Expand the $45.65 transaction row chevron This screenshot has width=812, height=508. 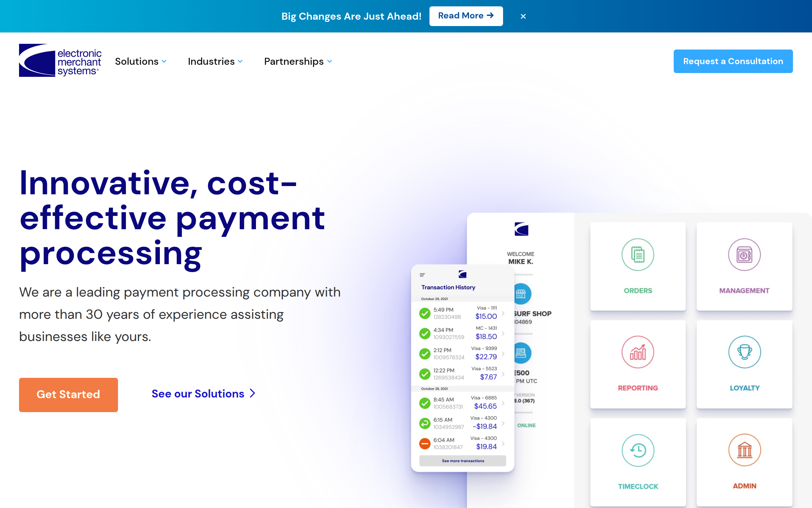tap(503, 403)
